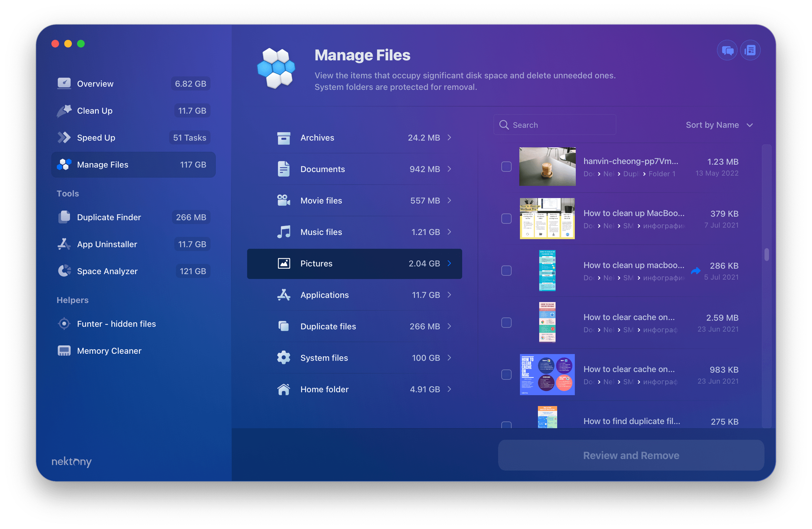Open the App Uninstaller tool
812x529 pixels.
107,244
